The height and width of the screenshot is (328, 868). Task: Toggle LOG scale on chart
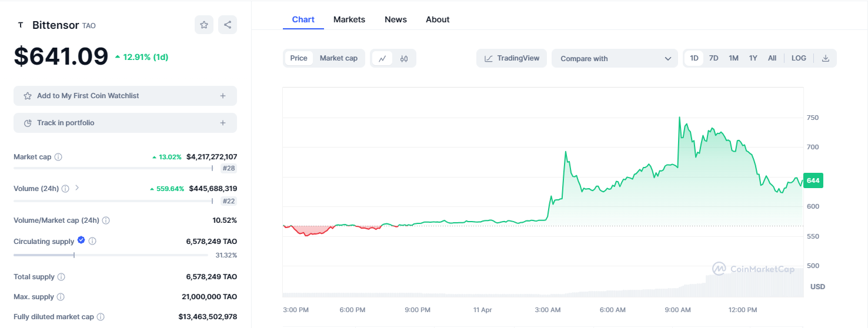click(799, 58)
